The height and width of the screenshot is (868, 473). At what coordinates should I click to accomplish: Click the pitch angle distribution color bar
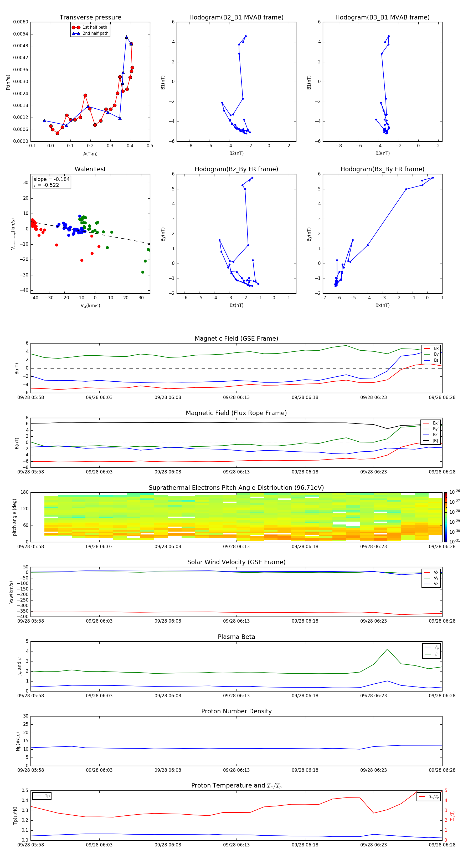coord(446,517)
